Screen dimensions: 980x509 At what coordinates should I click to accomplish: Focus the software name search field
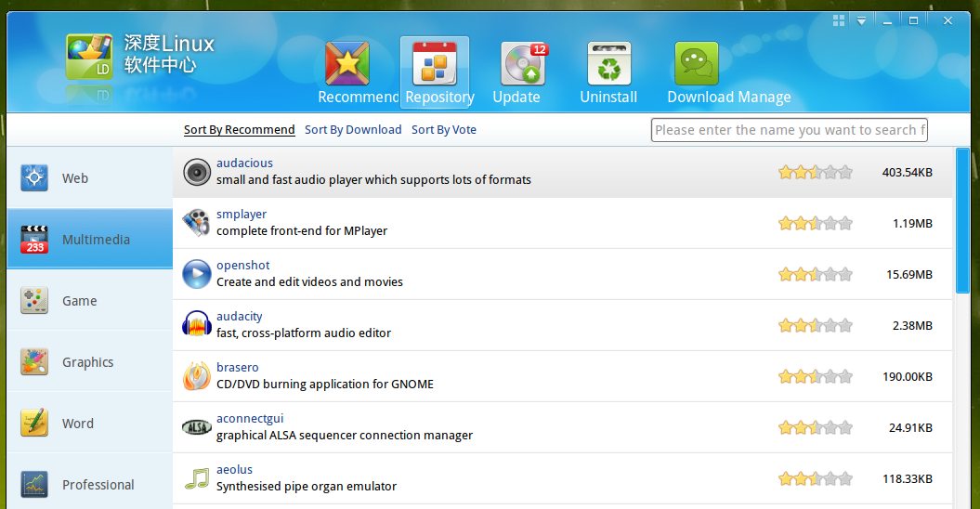(789, 130)
